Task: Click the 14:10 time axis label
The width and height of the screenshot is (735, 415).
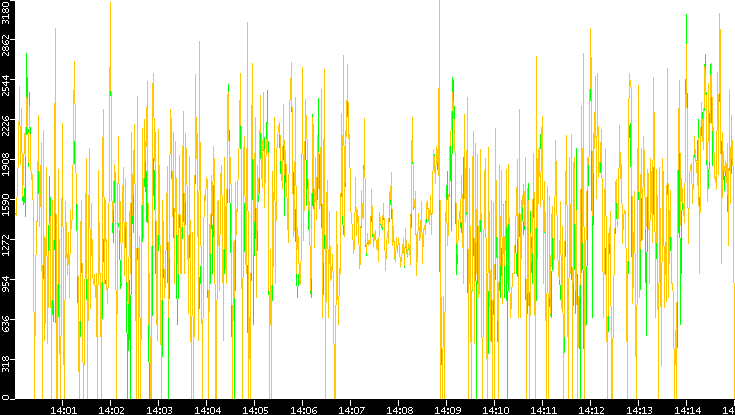Action: [x=495, y=410]
